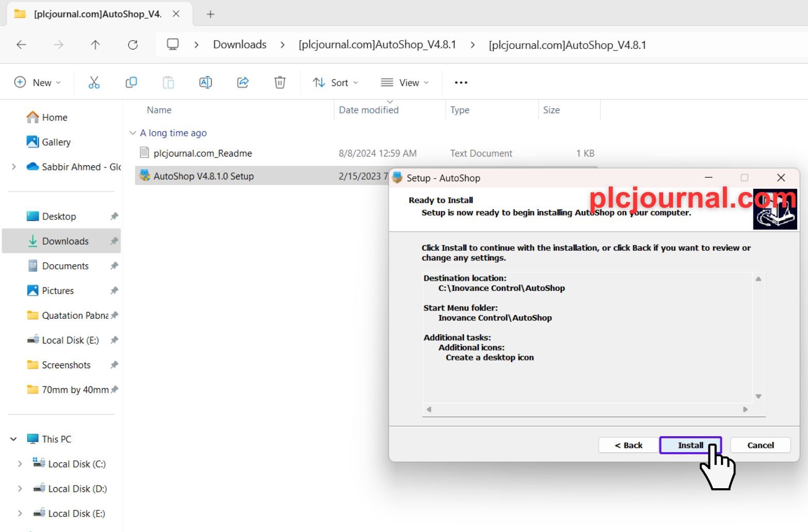Open Quatation Pabna folder in sidebar
This screenshot has width=808, height=532.
(68, 315)
